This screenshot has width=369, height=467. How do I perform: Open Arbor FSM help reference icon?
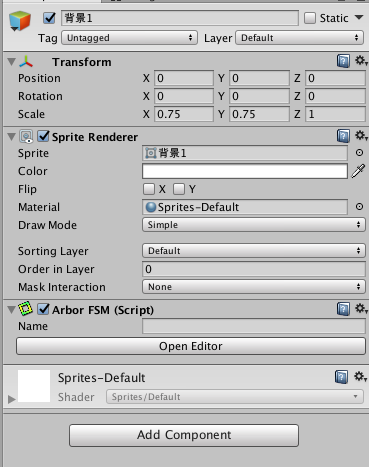343,309
